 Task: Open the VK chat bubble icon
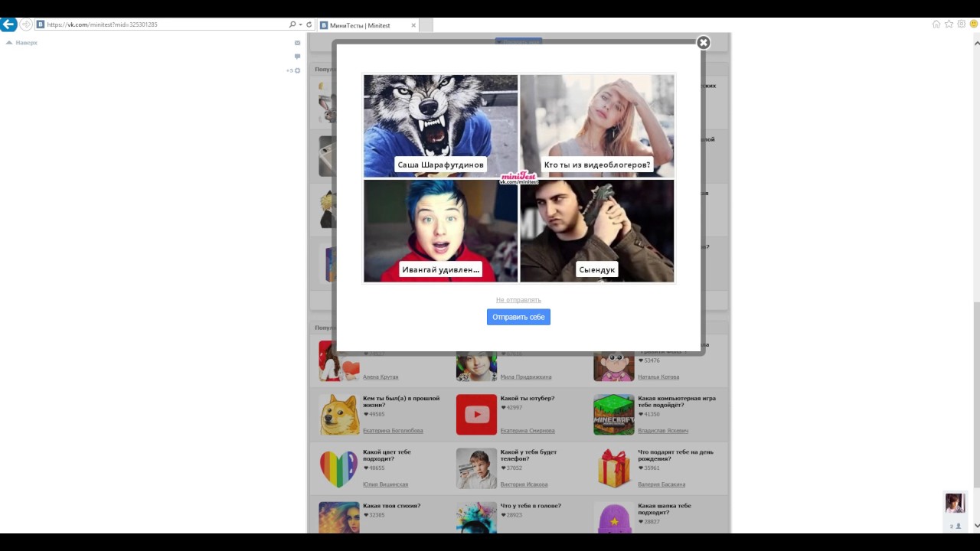click(x=297, y=56)
